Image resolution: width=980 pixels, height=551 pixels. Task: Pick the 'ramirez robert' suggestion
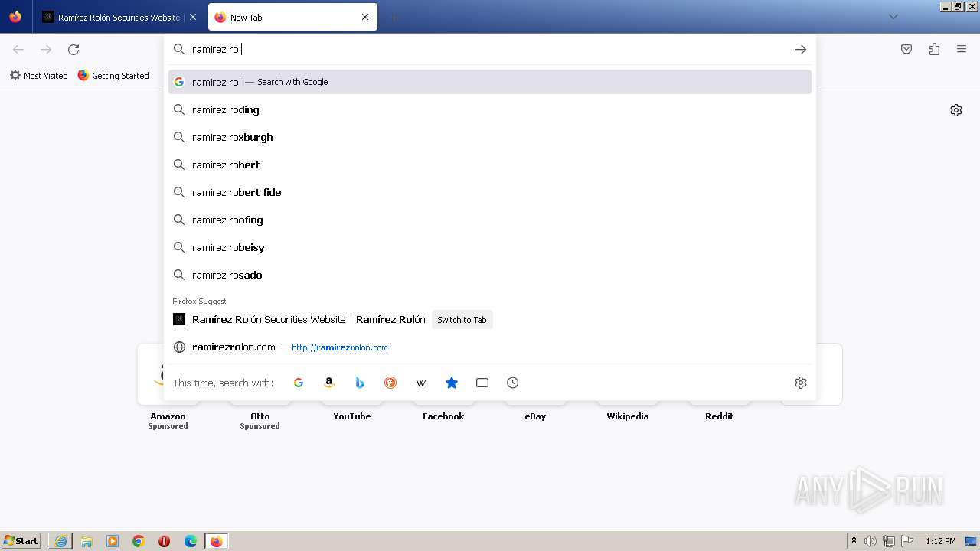coord(490,165)
